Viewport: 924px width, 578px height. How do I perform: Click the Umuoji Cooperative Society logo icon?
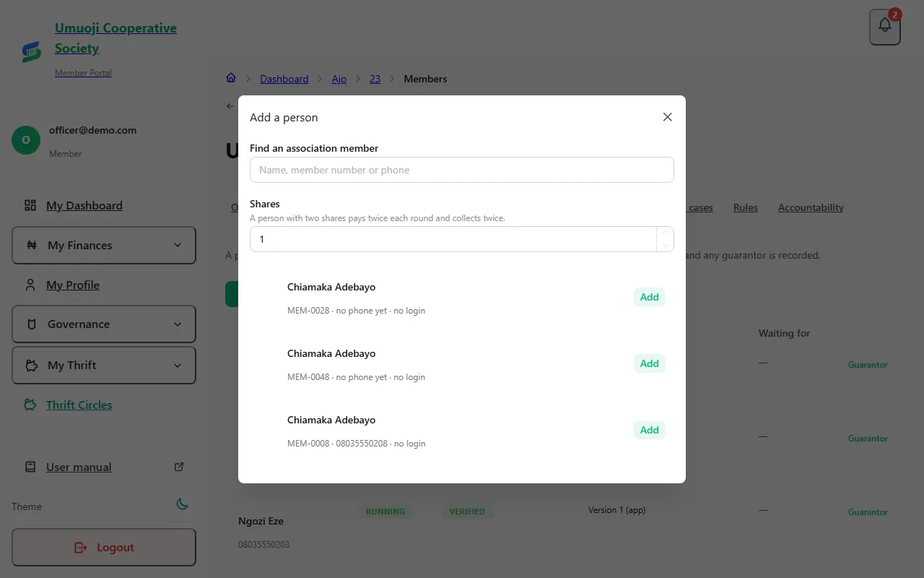tap(31, 51)
